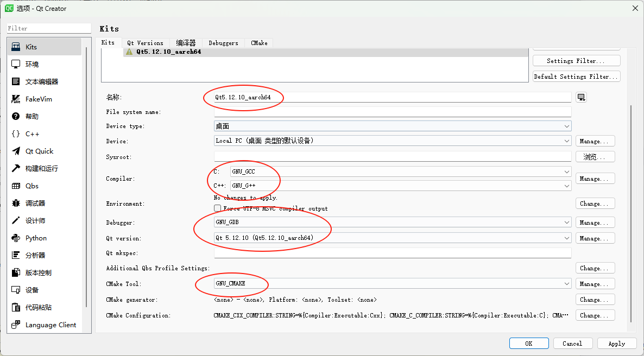Open the 文本编辑器 settings category
This screenshot has height=356, width=644.
[45, 82]
